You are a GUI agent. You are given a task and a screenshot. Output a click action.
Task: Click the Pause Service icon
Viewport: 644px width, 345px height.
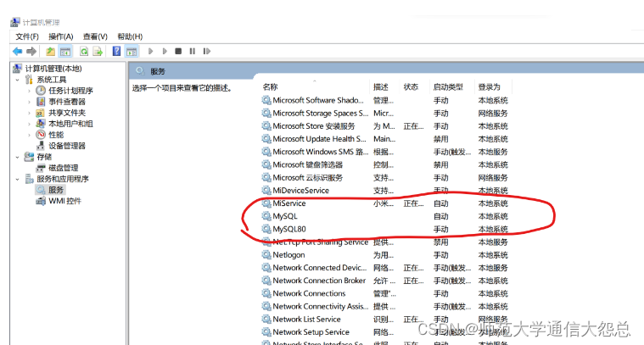pyautogui.click(x=193, y=51)
